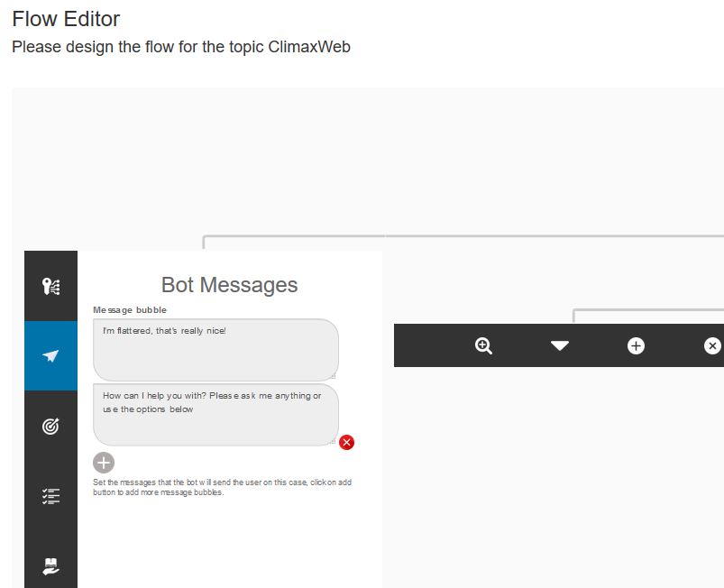
Task: Click the Flow Editor page title
Action: click(66, 19)
